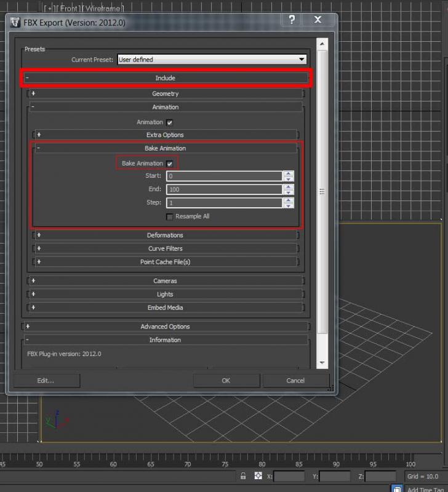Open the Front viewport view menu

point(69,9)
